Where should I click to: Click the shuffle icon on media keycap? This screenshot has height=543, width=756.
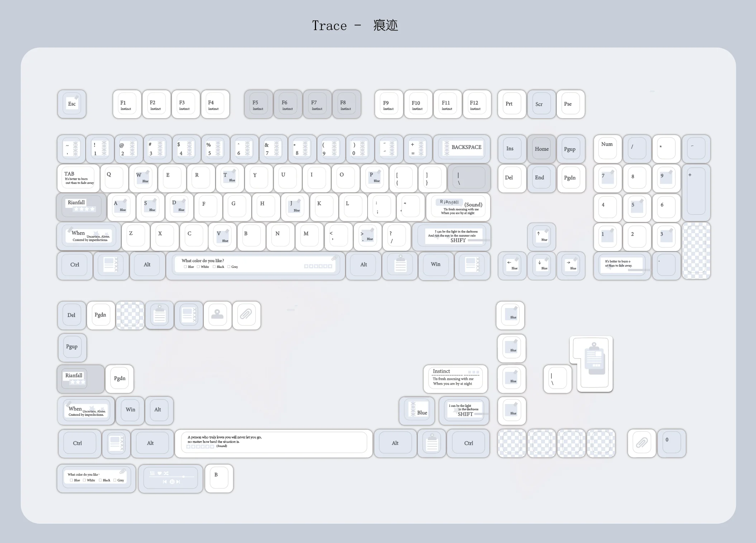(x=166, y=473)
